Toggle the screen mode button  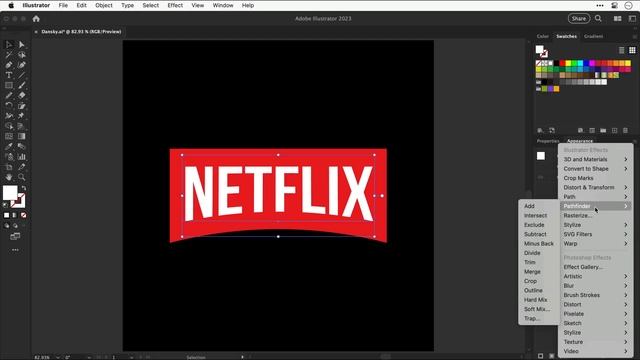coord(15,236)
